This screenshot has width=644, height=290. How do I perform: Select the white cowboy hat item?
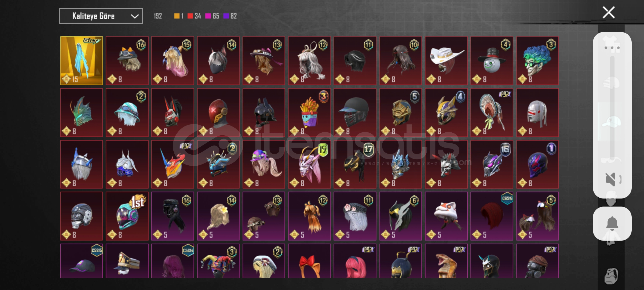[x=446, y=61]
